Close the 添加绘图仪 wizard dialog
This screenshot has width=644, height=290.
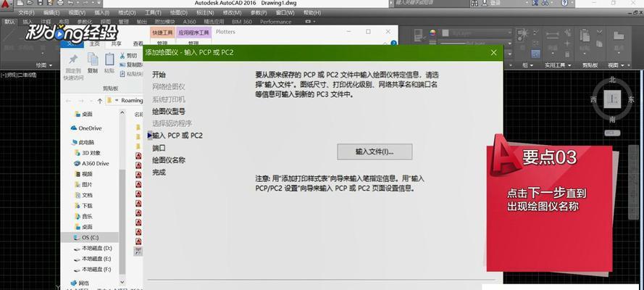click(493, 53)
